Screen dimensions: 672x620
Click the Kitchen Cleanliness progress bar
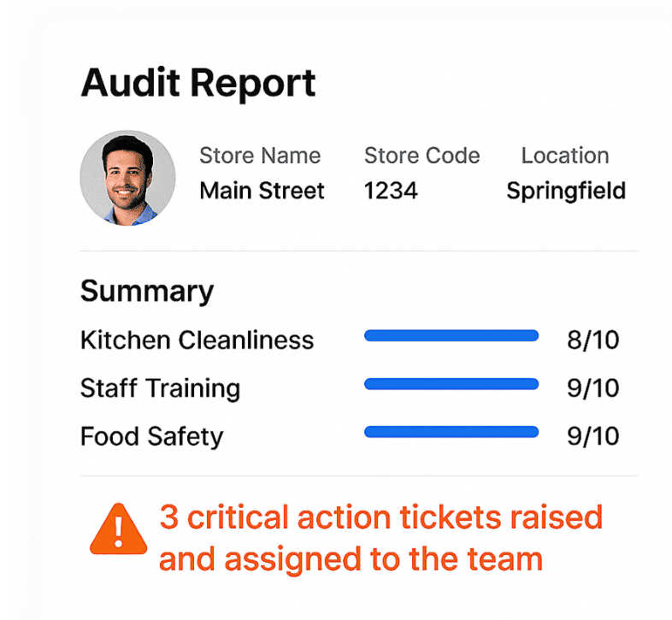tap(451, 335)
